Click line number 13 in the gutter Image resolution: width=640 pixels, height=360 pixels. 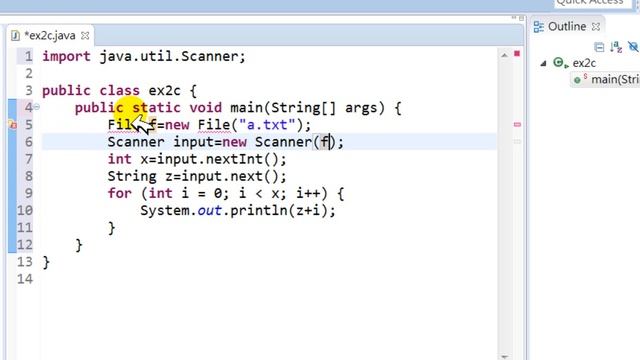[24, 262]
